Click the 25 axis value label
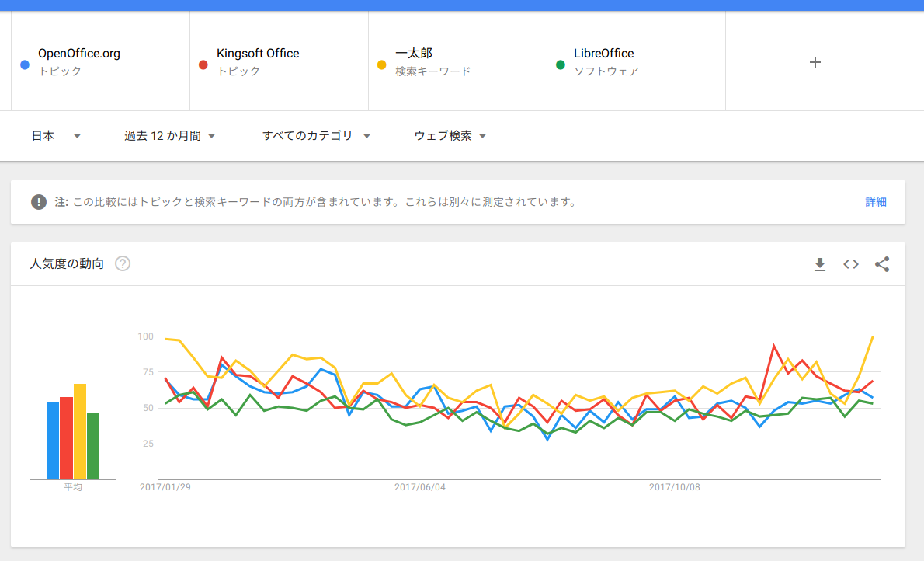Image resolution: width=924 pixels, height=561 pixels. click(148, 444)
